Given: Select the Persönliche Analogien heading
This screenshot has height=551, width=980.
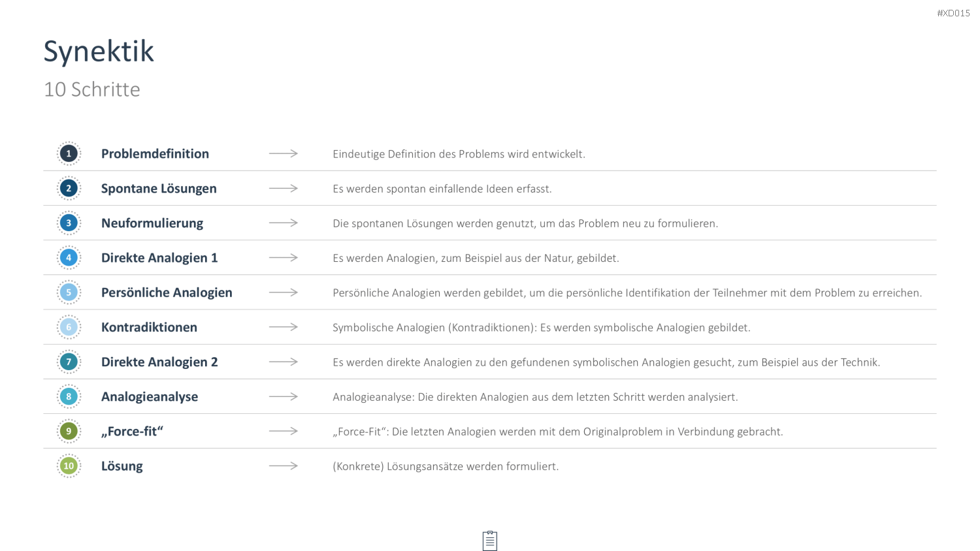Looking at the screenshot, I should (x=167, y=292).
